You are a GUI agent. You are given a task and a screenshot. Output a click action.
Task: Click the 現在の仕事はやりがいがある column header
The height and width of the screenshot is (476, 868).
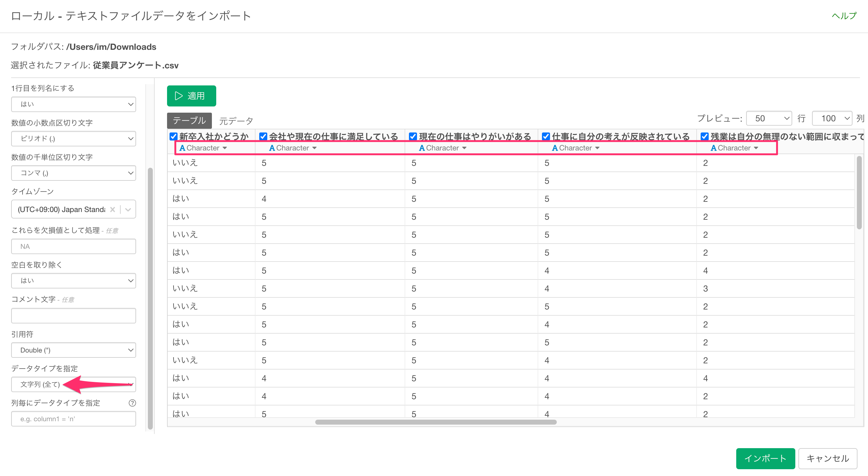[475, 136]
